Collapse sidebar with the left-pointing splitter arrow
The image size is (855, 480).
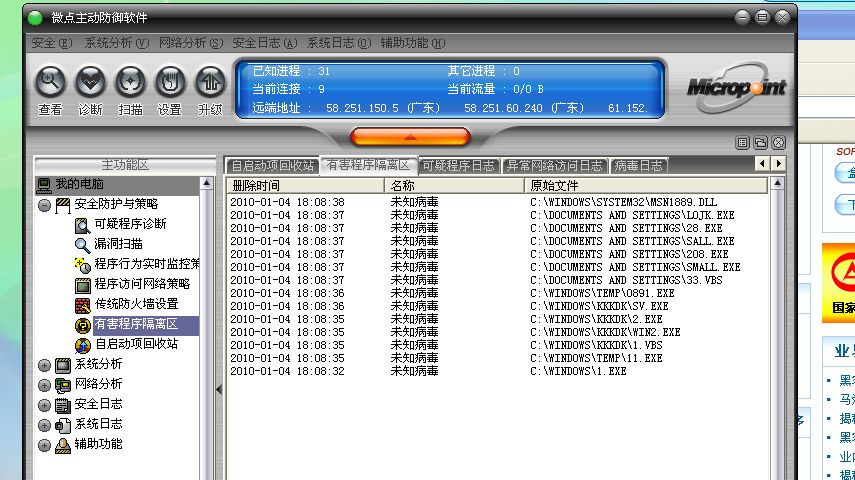[x=219, y=389]
